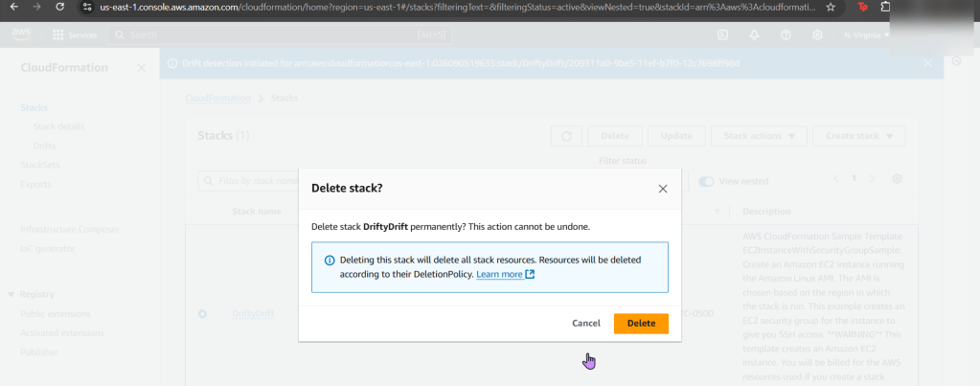Open StackSets in the navigation pane

(39, 165)
